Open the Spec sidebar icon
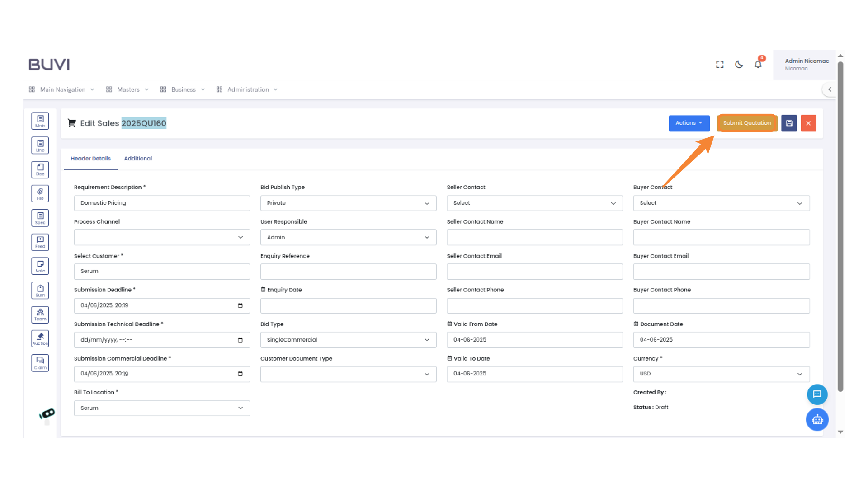 pos(40,218)
